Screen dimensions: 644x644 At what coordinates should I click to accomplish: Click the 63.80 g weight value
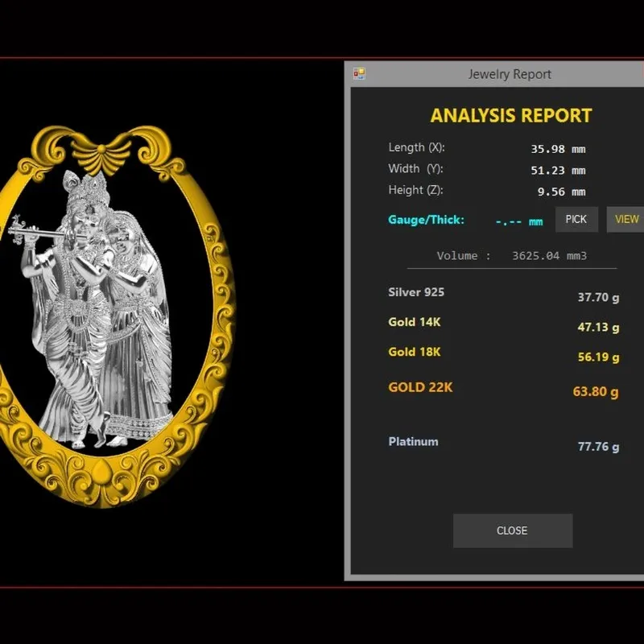(596, 391)
